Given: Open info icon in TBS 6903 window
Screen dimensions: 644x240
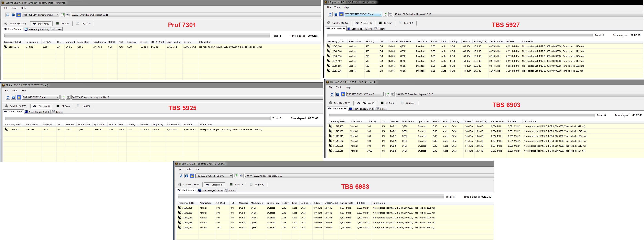Looking at the screenshot, I should [x=338, y=94].
